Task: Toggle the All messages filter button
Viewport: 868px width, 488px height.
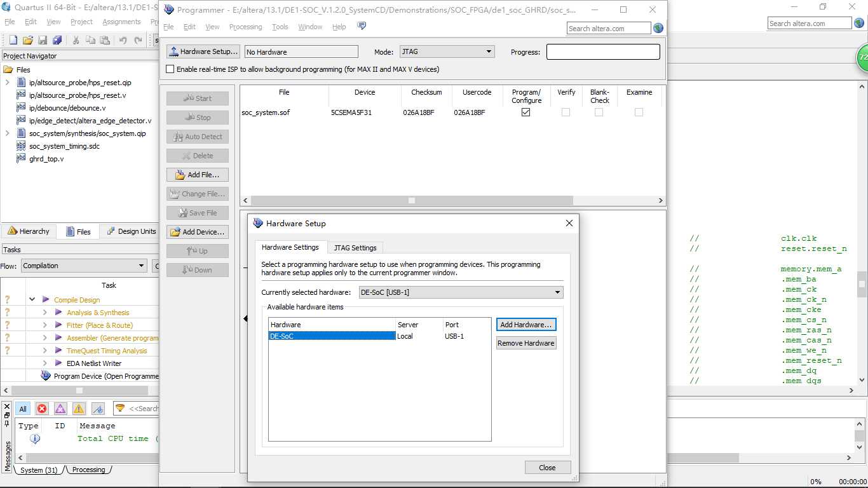Action: [x=23, y=409]
